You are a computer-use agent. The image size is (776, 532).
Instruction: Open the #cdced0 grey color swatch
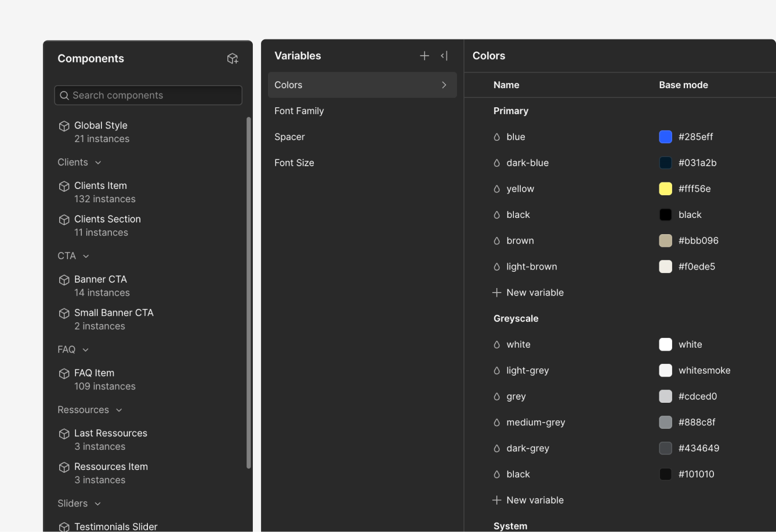coord(666,396)
